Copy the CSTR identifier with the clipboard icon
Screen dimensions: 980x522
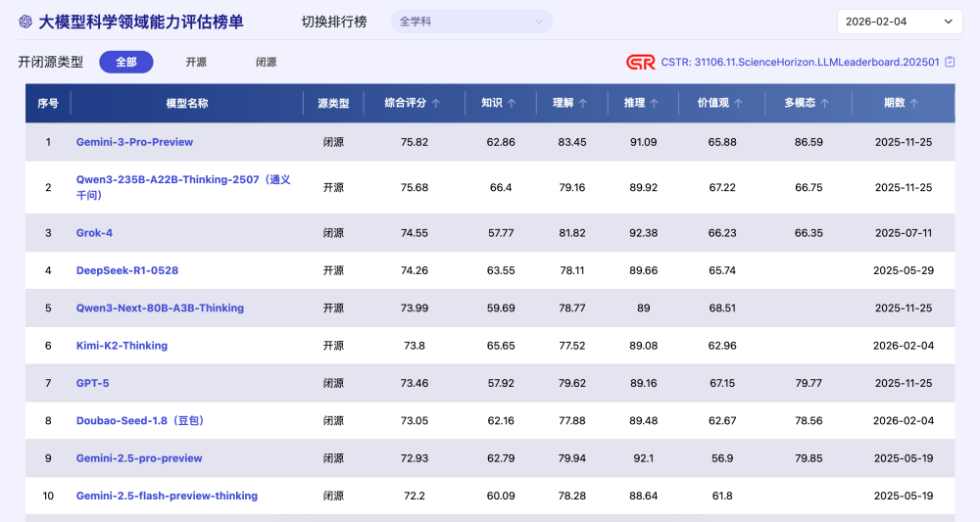pyautogui.click(x=949, y=62)
